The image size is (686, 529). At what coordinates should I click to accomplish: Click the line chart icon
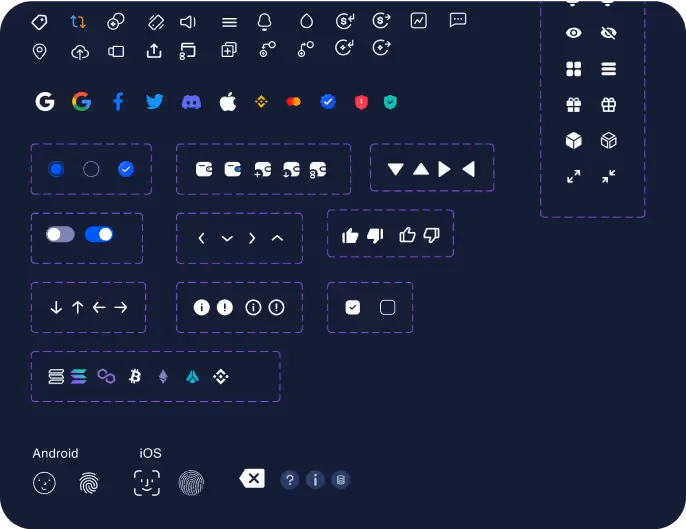[x=419, y=21]
